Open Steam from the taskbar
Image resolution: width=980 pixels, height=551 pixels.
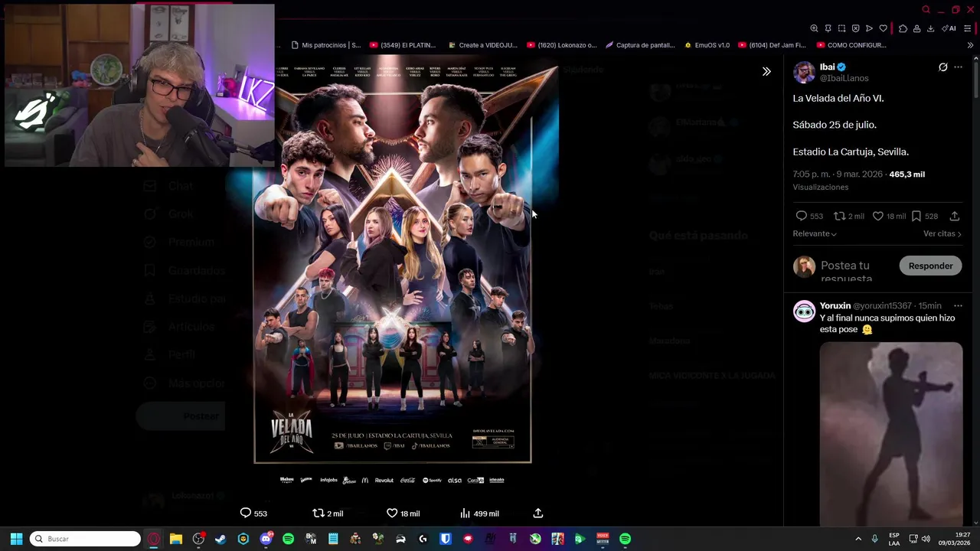coord(220,539)
